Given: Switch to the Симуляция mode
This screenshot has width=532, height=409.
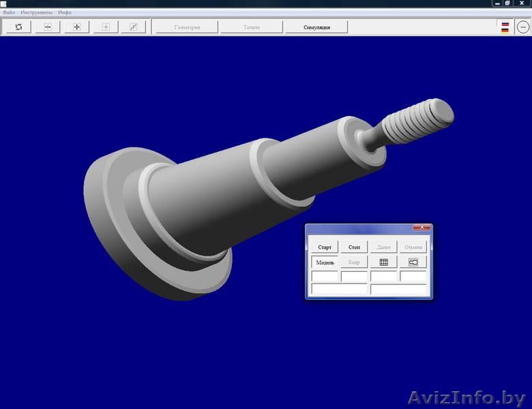Looking at the screenshot, I should [x=316, y=27].
